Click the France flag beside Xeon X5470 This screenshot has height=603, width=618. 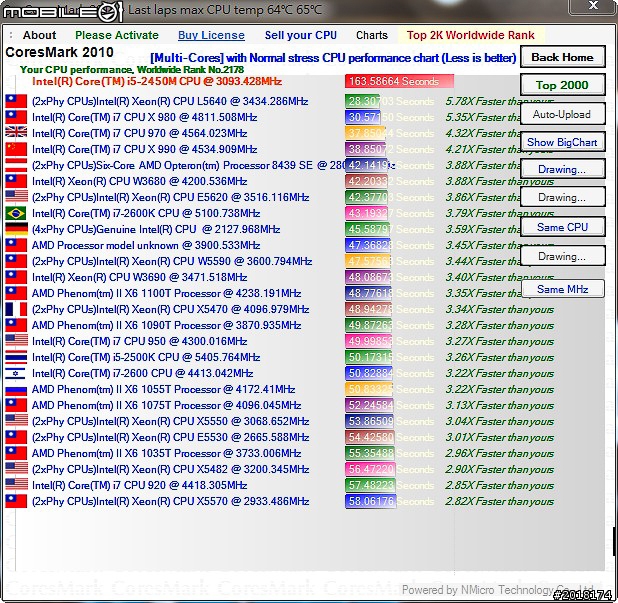16,309
